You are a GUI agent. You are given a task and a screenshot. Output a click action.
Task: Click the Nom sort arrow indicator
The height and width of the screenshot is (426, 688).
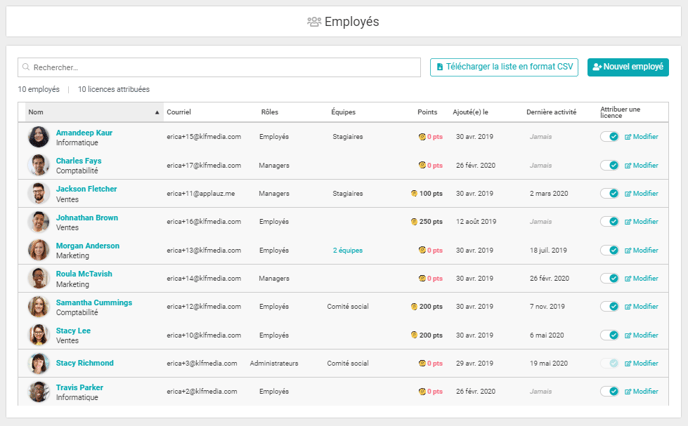click(x=157, y=113)
